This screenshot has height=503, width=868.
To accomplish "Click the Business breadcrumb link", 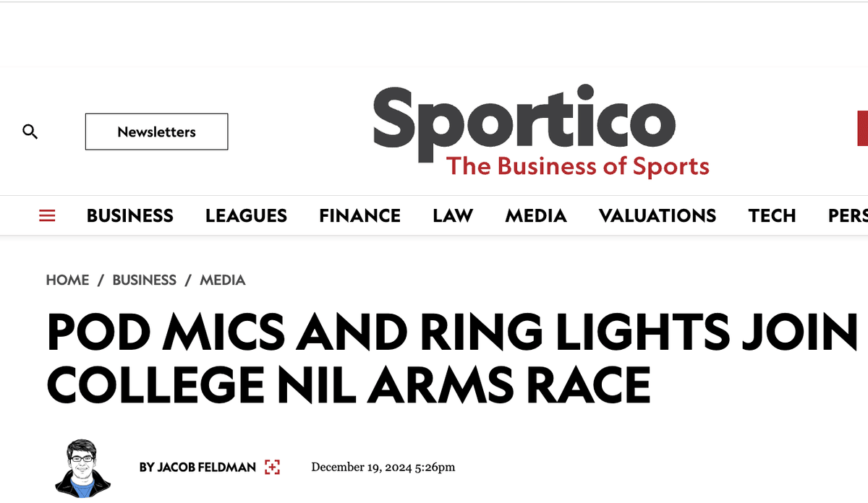I will (145, 280).
